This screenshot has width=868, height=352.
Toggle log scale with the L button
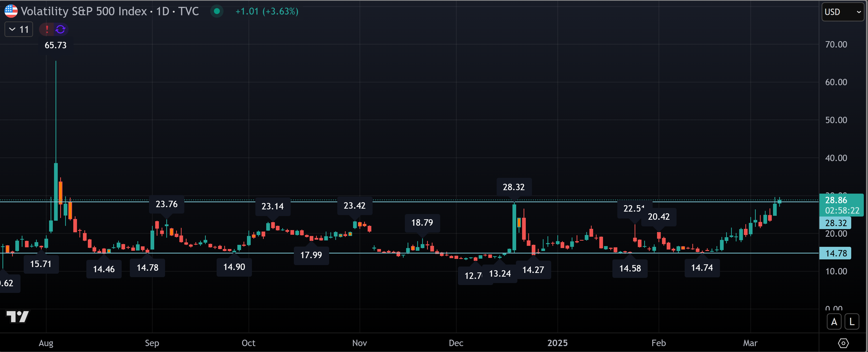pos(851,322)
